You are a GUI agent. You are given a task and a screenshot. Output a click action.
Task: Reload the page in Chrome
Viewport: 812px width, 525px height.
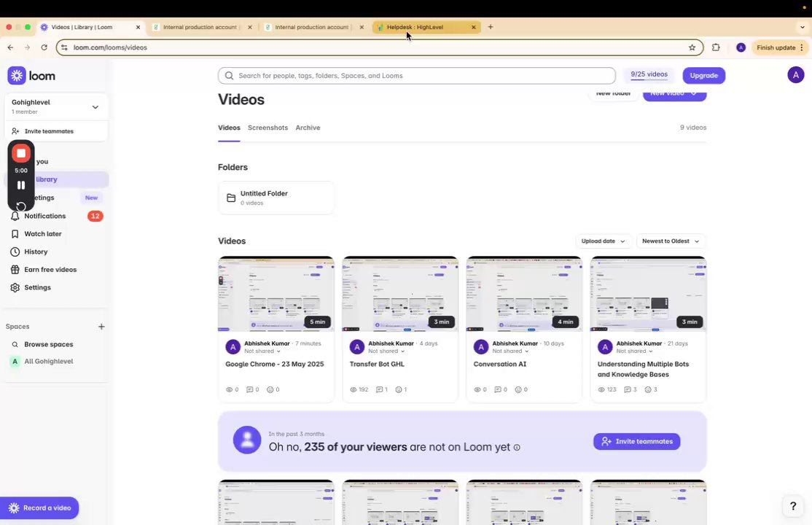click(44, 47)
